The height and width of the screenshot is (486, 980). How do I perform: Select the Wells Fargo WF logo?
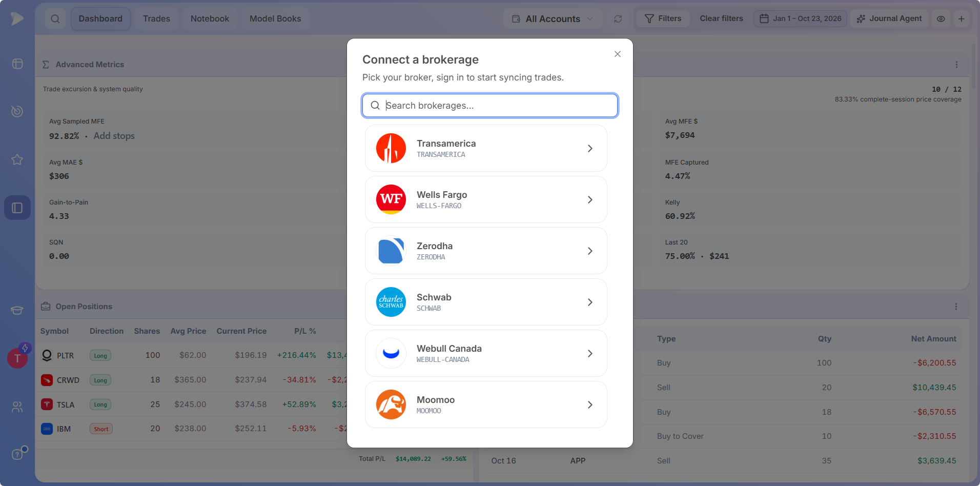391,199
